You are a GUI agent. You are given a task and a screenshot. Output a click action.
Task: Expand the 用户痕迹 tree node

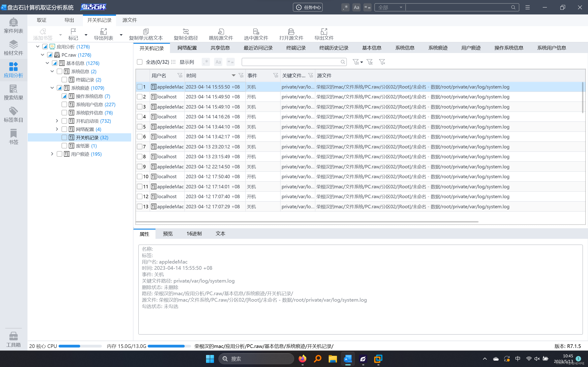pos(52,154)
